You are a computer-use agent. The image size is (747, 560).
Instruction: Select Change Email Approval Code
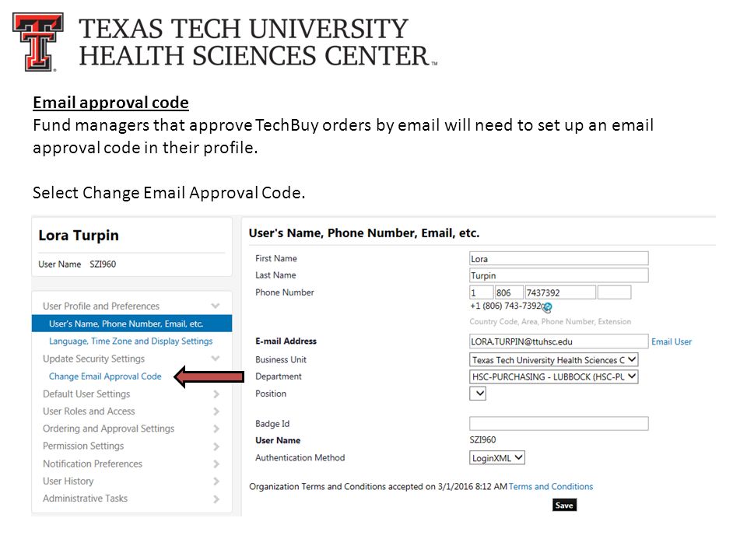click(x=105, y=376)
